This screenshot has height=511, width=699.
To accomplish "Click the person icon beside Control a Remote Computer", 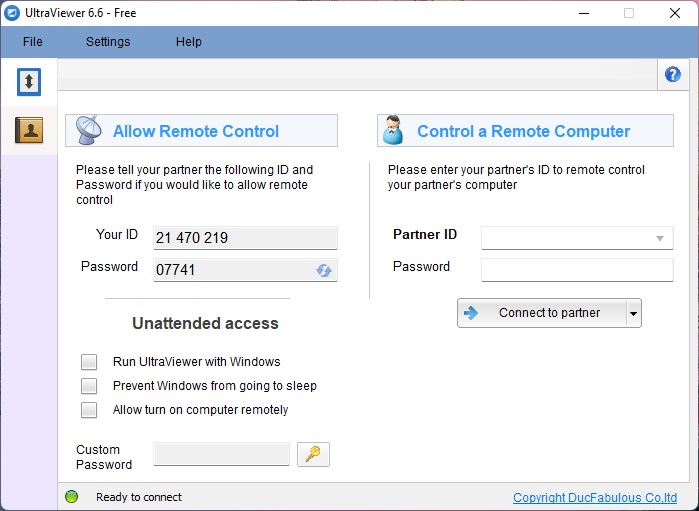I will click(394, 131).
